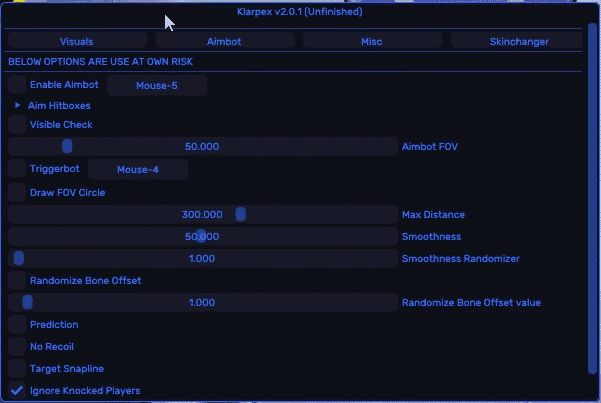Viewport: 601px width, 403px height.
Task: Click the Smoothness slider handle
Action: (201, 236)
